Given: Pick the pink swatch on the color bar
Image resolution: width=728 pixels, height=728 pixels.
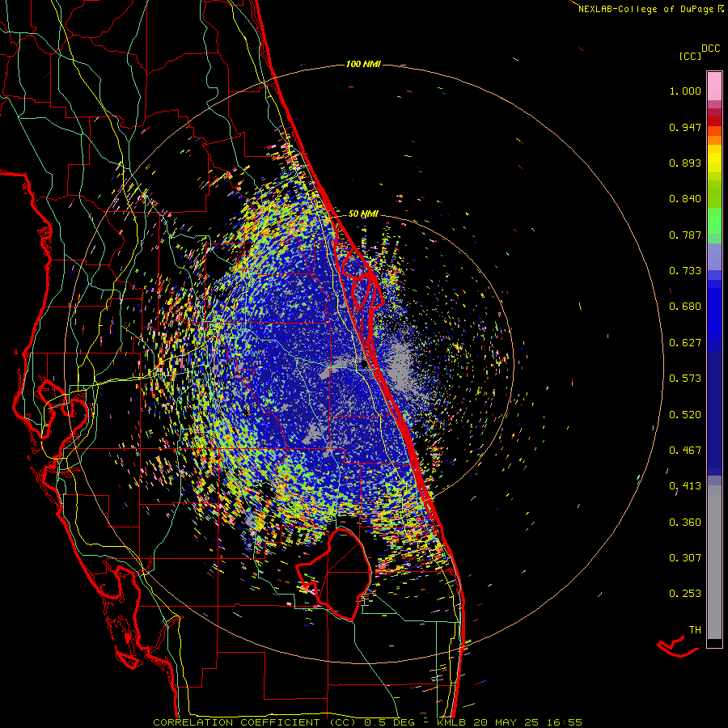Looking at the screenshot, I should tap(714, 87).
